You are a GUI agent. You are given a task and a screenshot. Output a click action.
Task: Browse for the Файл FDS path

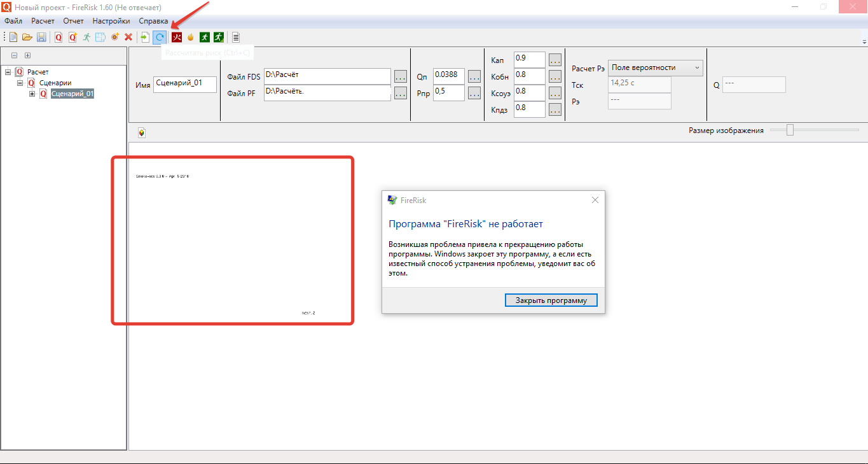pyautogui.click(x=401, y=76)
